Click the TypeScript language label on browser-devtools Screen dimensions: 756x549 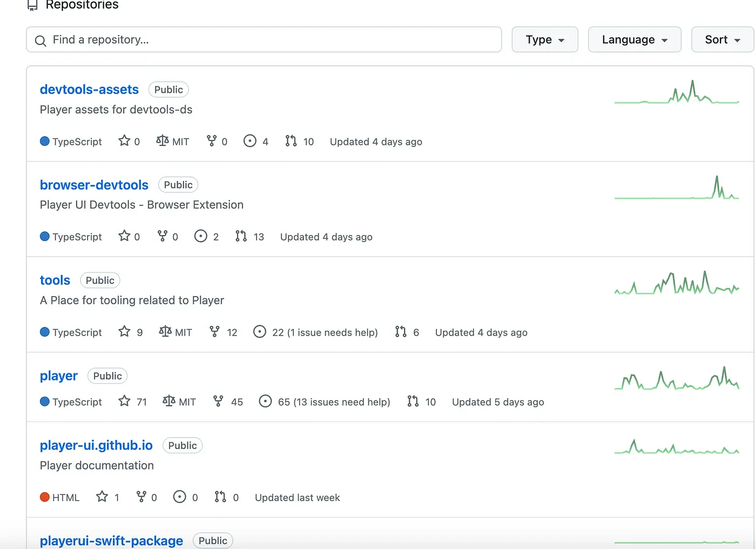pos(77,237)
